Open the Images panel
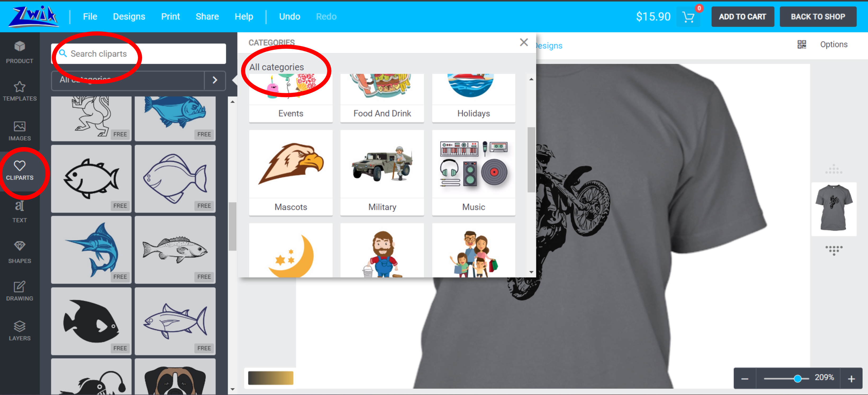Screen dimensions: 868x395 [x=20, y=131]
